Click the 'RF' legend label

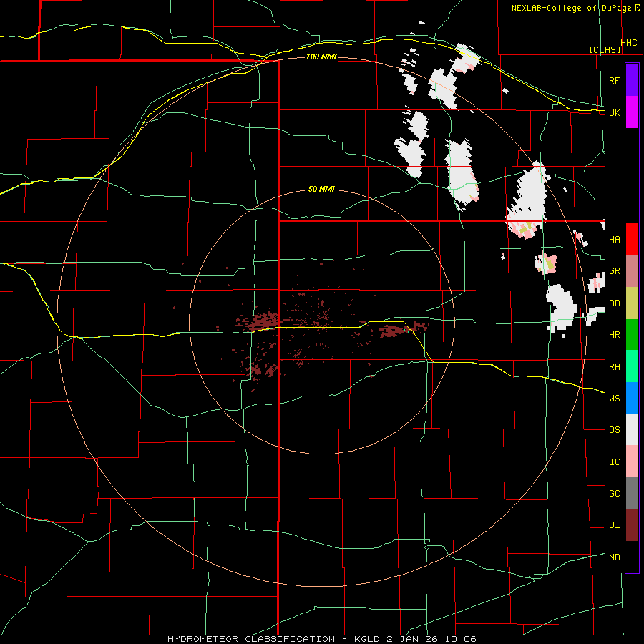[x=615, y=80]
